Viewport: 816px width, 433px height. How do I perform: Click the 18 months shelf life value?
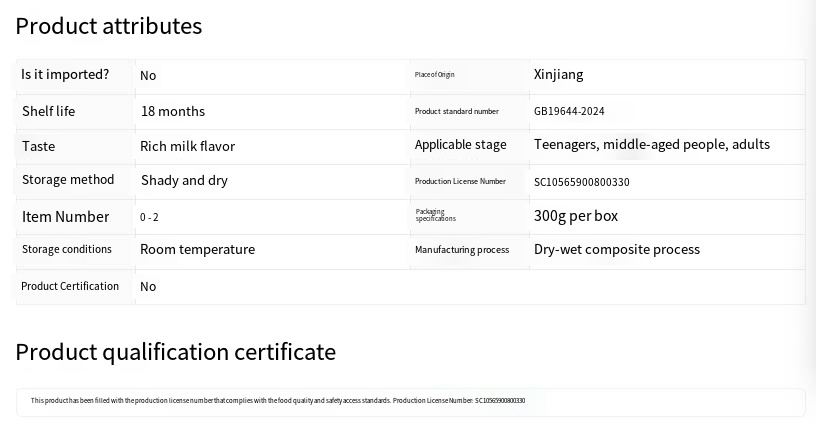172,111
